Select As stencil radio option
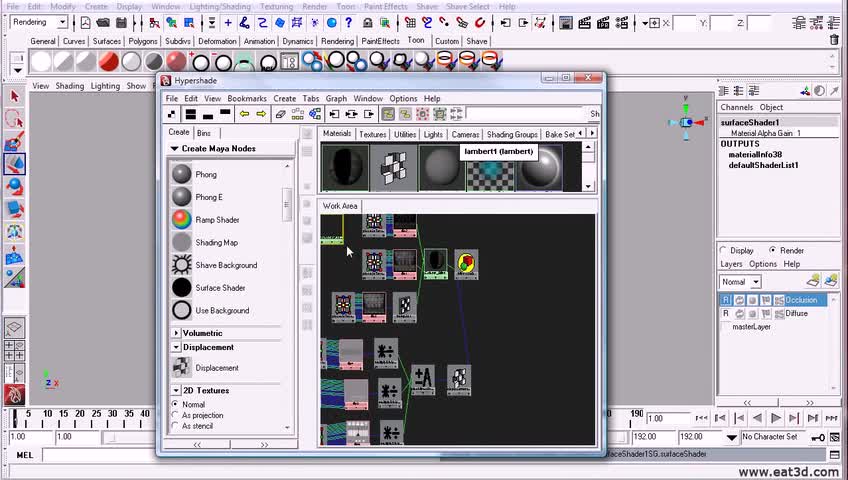This screenshot has height=480, width=848. [175, 426]
